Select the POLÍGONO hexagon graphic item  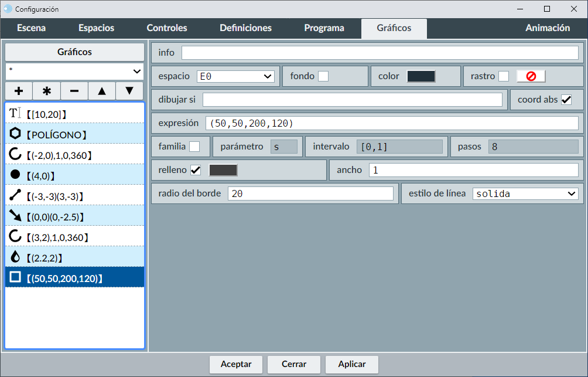tap(74, 134)
